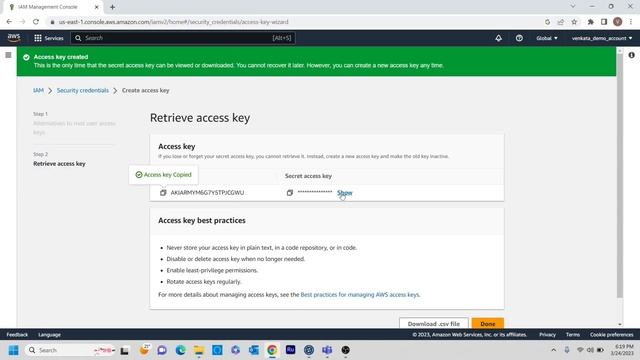640x360 pixels.
Task: Open the browser share icon
Action: click(x=560, y=22)
